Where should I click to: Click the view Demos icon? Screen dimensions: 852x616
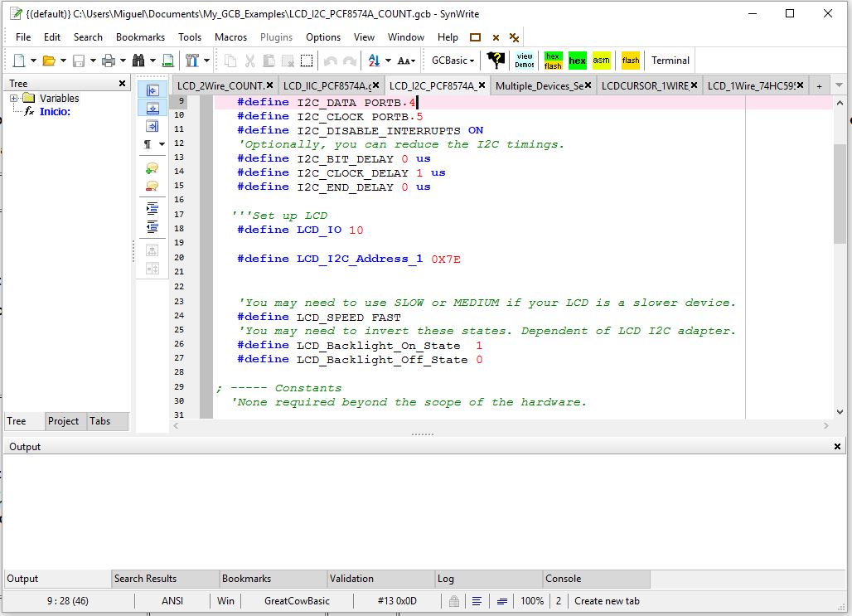coord(525,61)
